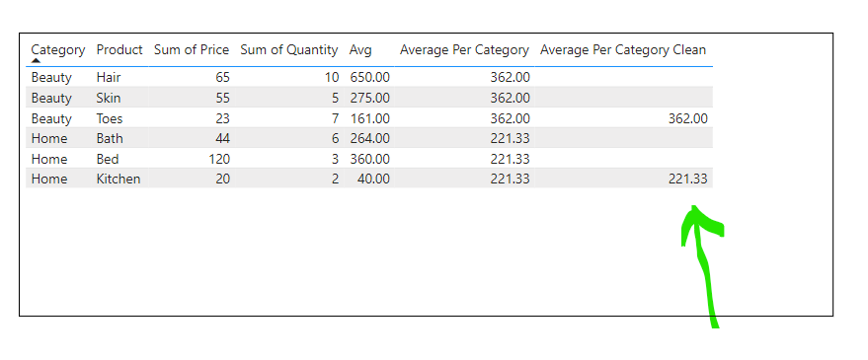Image resolution: width=868 pixels, height=360 pixels.
Task: Click Average Per Category 362.00 in Hair row
Action: [x=510, y=77]
